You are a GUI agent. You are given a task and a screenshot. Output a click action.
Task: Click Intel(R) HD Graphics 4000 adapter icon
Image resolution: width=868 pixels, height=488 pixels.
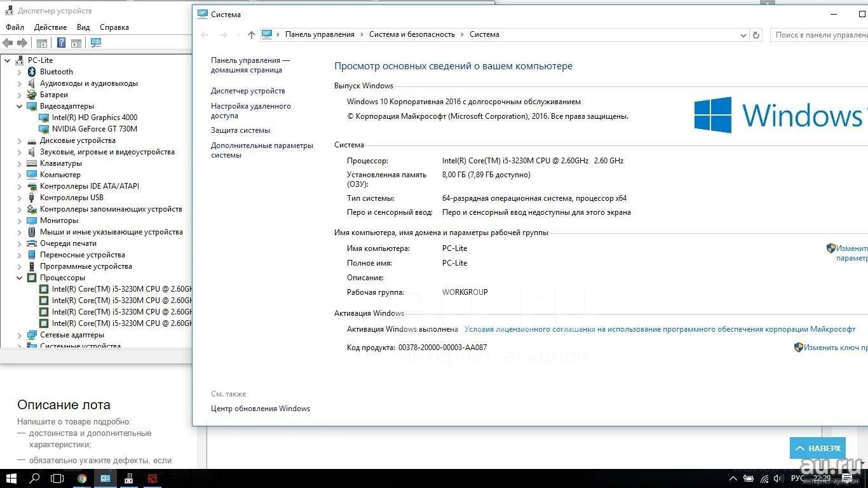point(44,118)
